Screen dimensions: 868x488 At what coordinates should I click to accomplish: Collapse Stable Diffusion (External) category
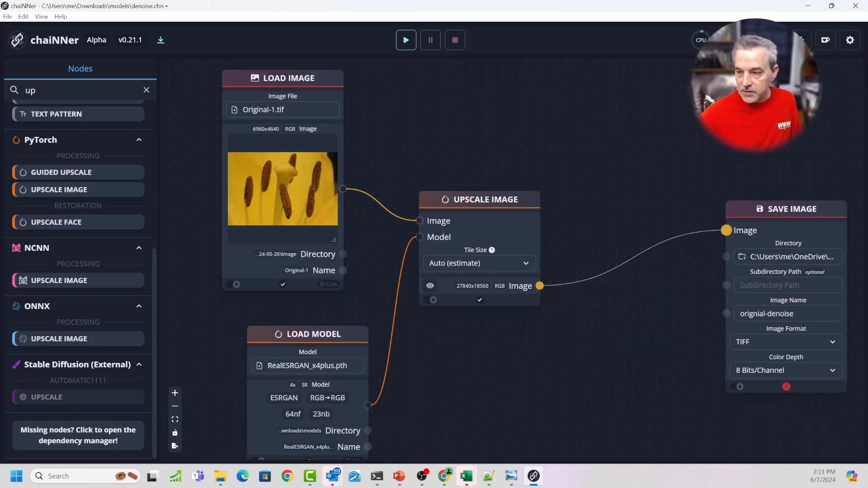pyautogui.click(x=139, y=364)
